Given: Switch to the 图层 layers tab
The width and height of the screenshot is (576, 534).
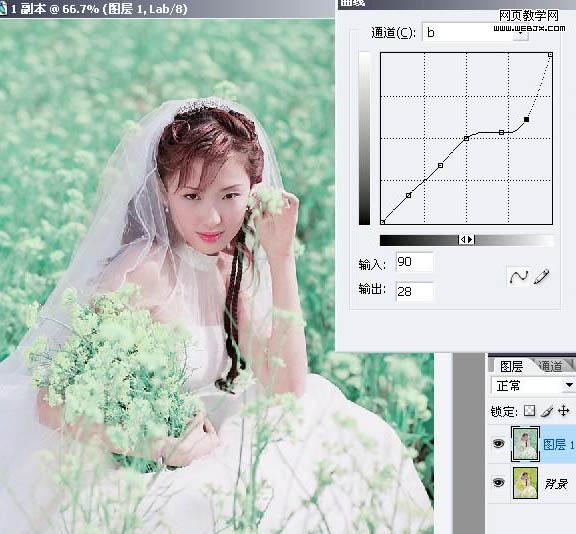Looking at the screenshot, I should [x=511, y=366].
